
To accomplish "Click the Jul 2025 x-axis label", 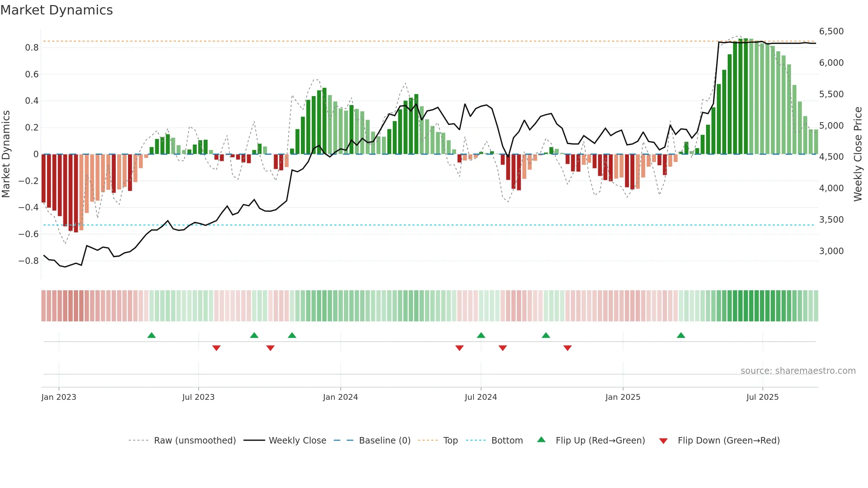I will pyautogui.click(x=763, y=397).
